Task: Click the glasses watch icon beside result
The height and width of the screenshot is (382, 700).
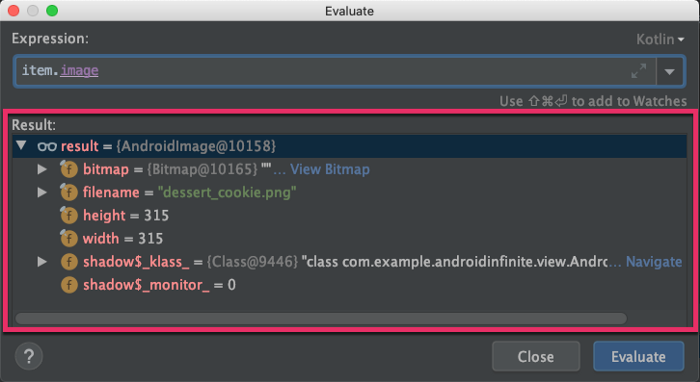Action: 47,146
